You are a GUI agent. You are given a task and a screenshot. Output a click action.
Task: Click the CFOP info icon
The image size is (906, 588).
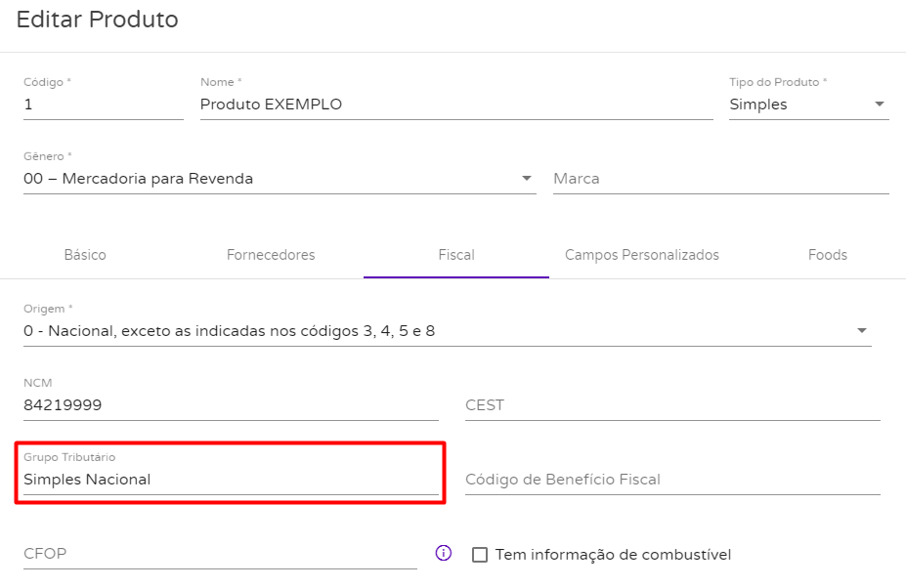pyautogui.click(x=443, y=553)
